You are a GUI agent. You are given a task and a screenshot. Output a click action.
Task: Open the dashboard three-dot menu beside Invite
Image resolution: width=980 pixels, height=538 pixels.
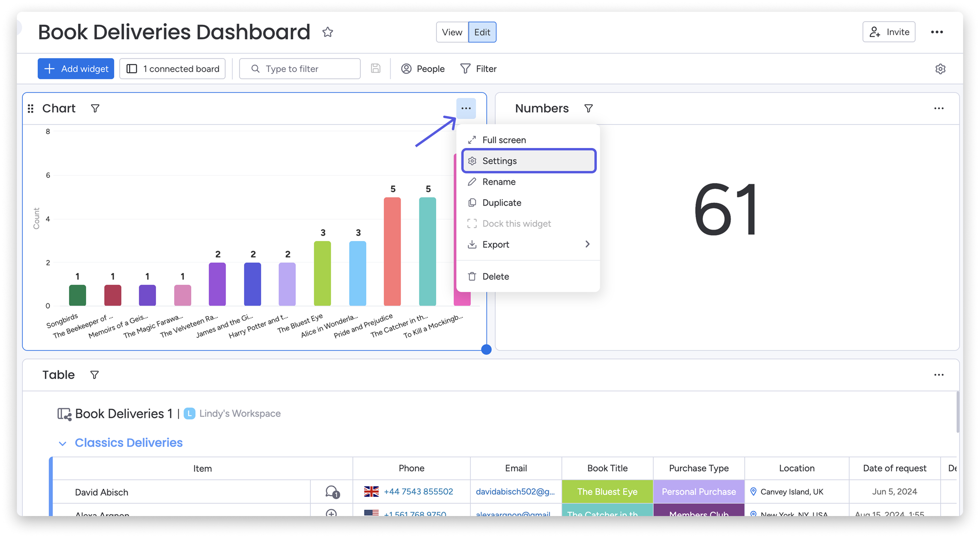937,32
